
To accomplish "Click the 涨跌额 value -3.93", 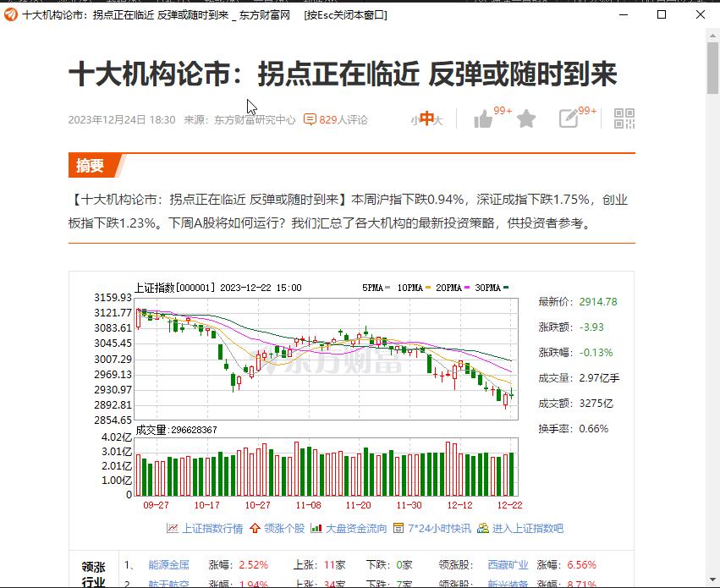I will (x=591, y=327).
